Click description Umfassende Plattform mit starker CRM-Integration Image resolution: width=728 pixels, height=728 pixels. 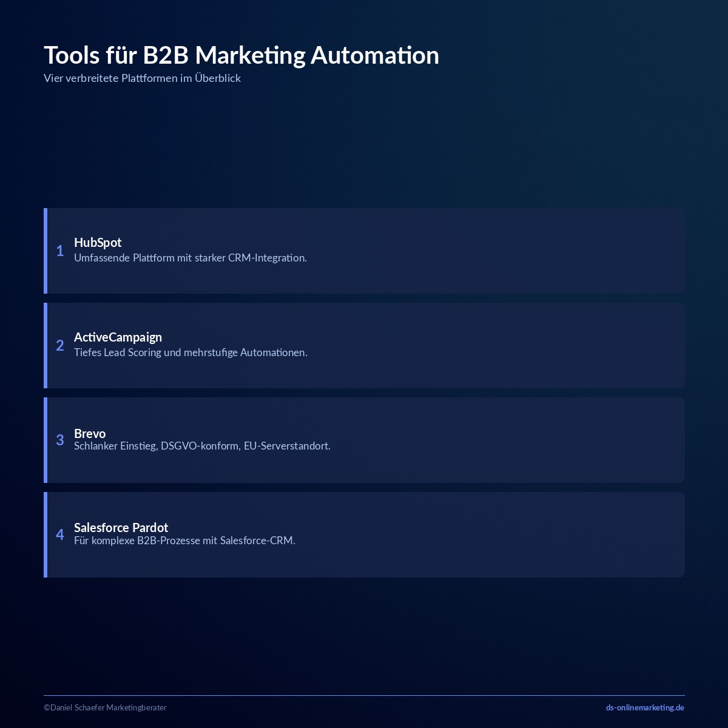[x=190, y=258]
